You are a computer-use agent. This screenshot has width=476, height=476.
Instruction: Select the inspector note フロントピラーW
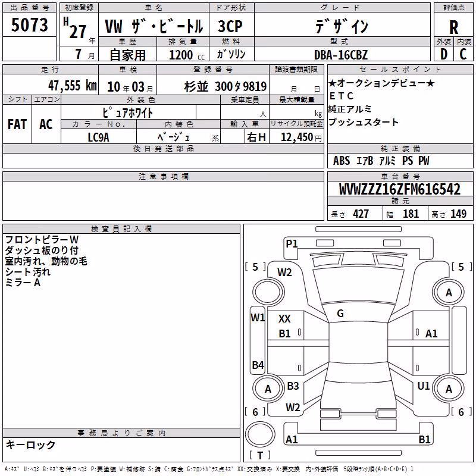tap(42, 240)
